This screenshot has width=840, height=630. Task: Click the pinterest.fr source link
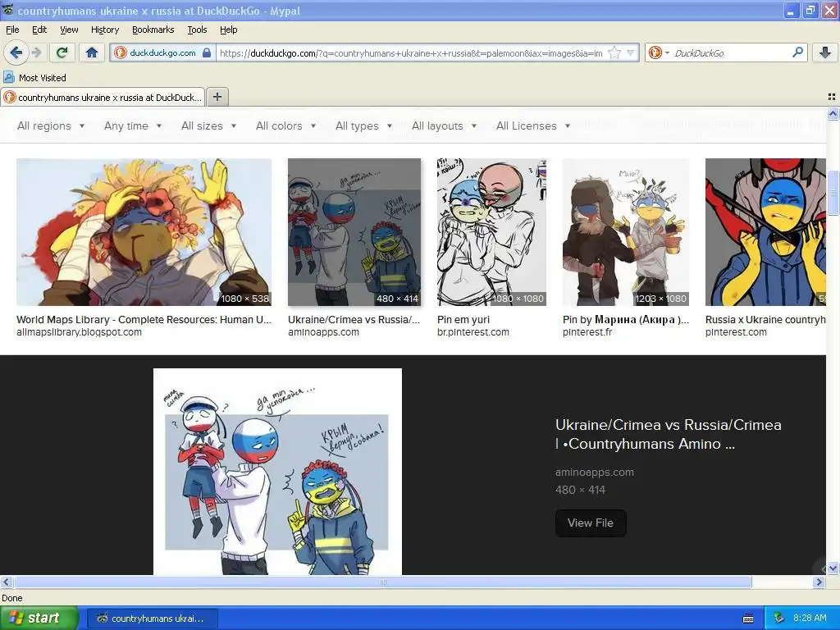pyautogui.click(x=587, y=332)
